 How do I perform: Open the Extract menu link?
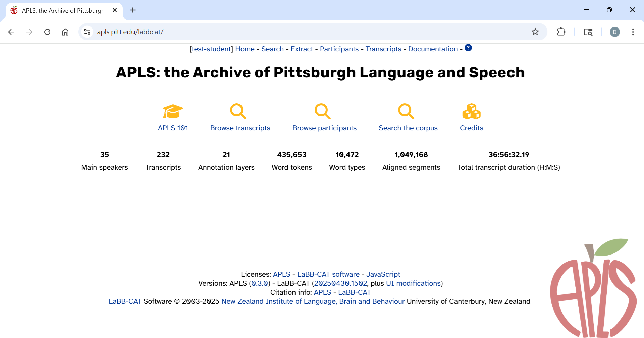coord(302,49)
